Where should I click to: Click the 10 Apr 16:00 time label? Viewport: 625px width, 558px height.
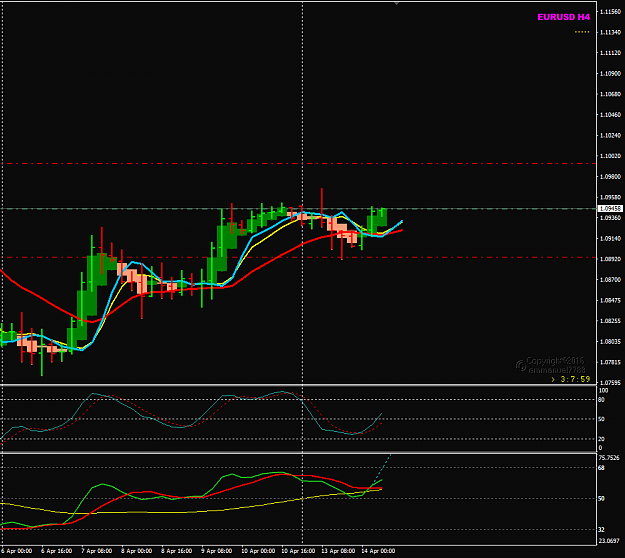298,551
